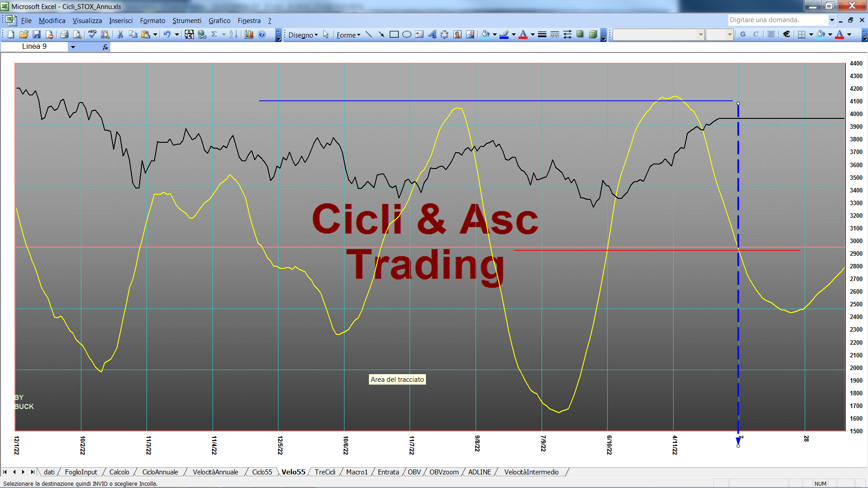Open undo history dropdown arrow

pyautogui.click(x=177, y=34)
